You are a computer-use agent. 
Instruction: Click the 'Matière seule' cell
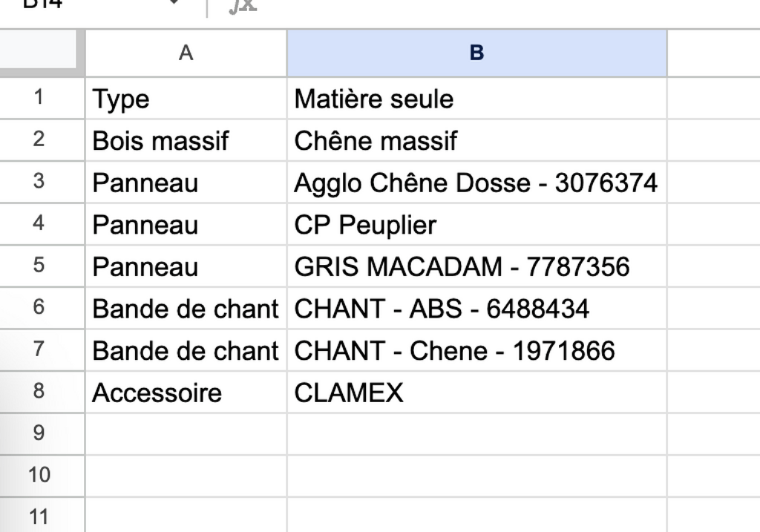click(477, 99)
